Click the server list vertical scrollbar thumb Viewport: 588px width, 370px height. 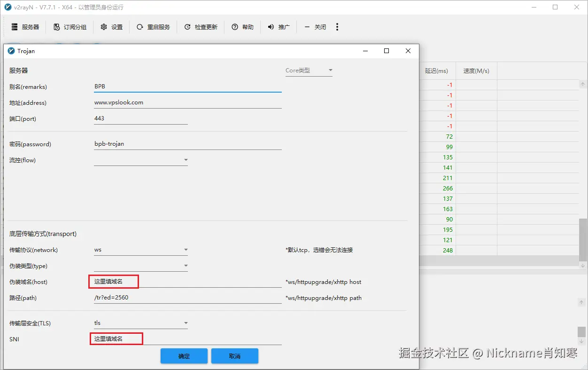tap(582, 240)
